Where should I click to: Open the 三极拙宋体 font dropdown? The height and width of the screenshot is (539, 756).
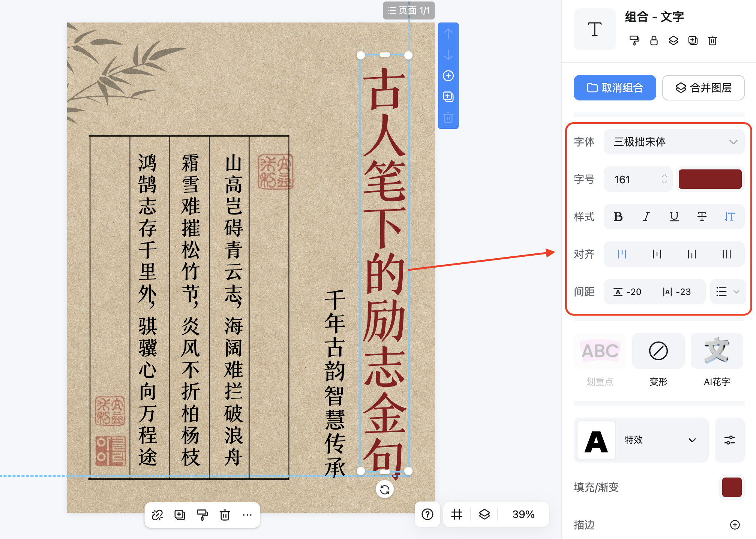coord(674,142)
